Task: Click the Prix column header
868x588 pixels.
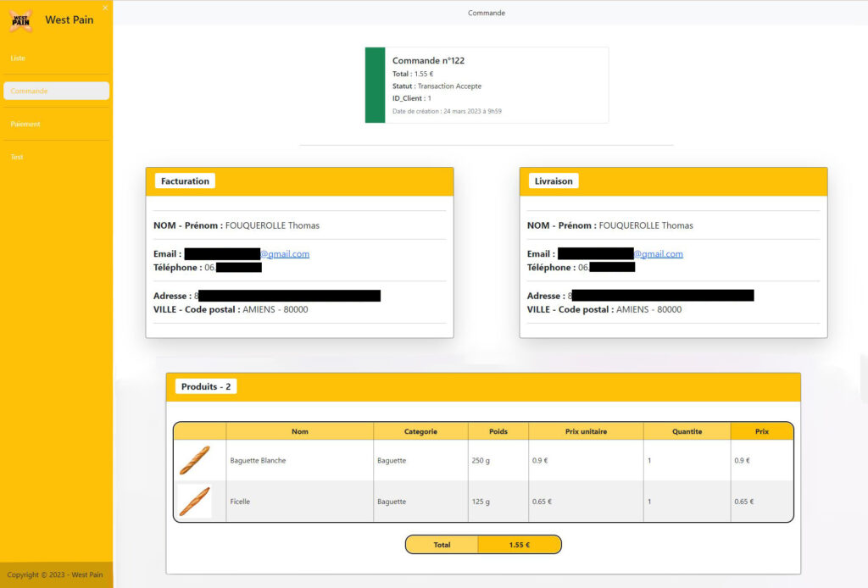Action: 762,431
